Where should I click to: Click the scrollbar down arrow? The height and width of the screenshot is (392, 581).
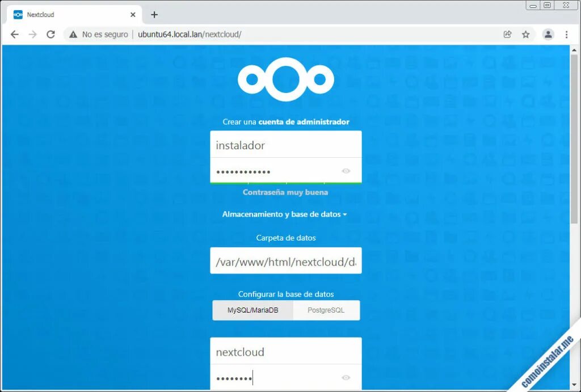coord(574,385)
